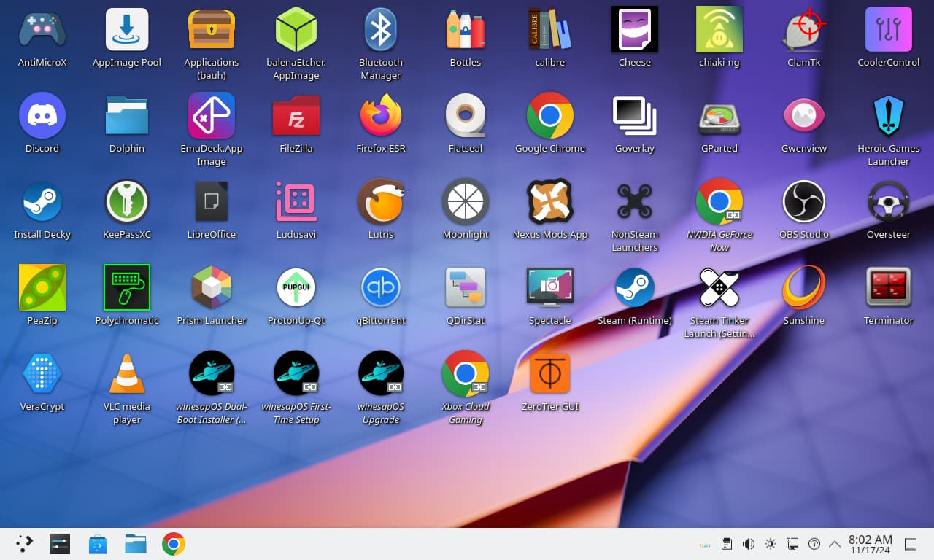Select the ProtonUp-Qt desktop icon

click(x=296, y=288)
